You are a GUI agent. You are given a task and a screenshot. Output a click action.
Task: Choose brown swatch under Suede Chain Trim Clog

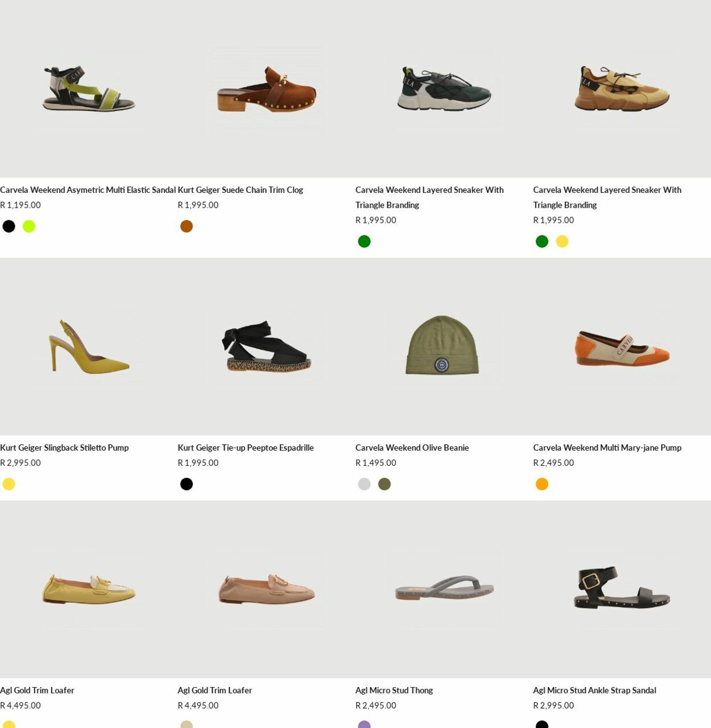(187, 226)
